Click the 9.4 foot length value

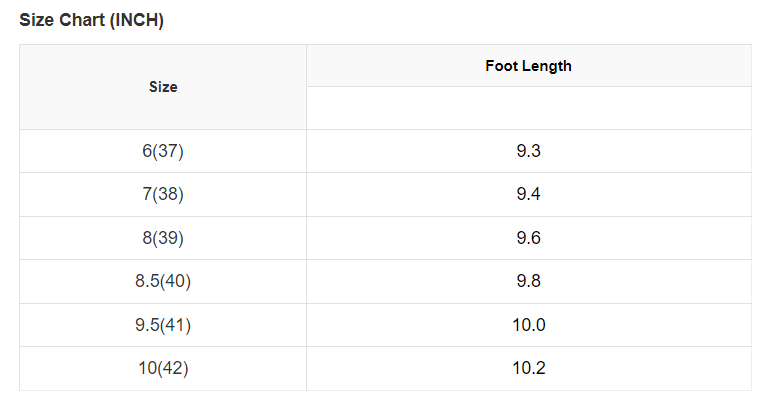[x=528, y=194]
